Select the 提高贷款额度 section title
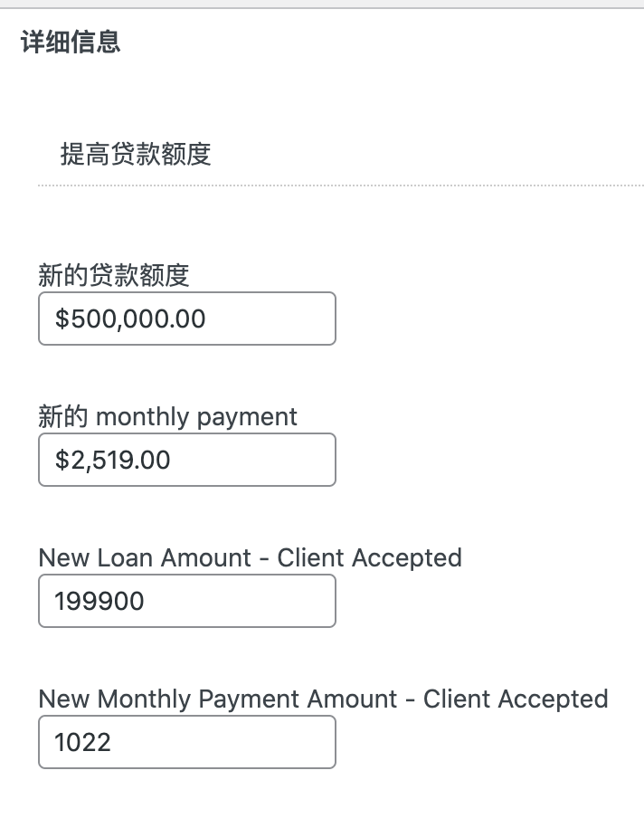 point(136,154)
